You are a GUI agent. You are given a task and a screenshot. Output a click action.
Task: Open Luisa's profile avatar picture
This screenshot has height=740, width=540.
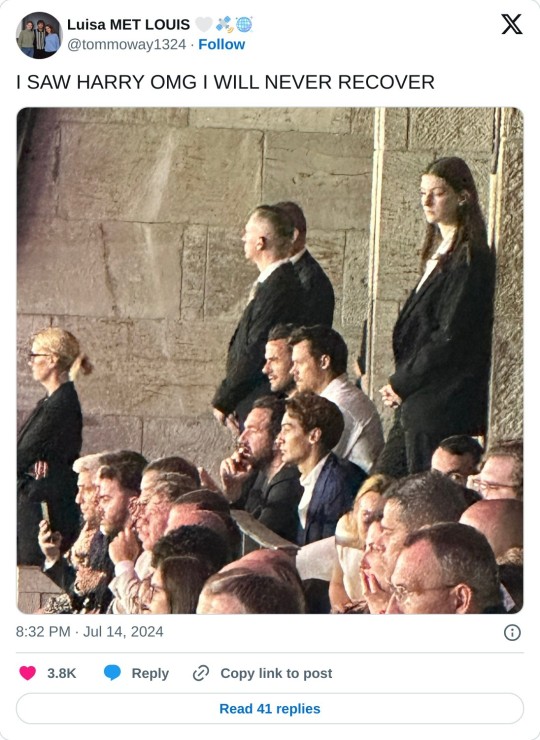point(39,35)
